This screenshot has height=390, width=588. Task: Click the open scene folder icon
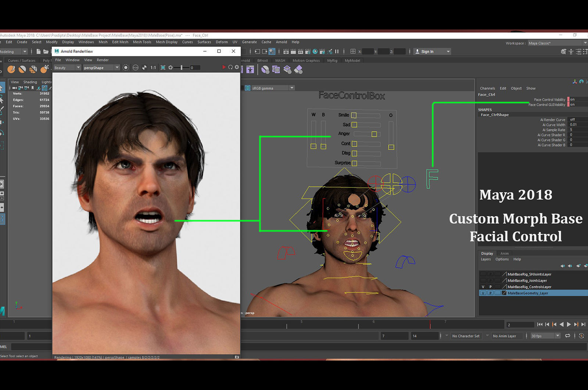click(46, 52)
